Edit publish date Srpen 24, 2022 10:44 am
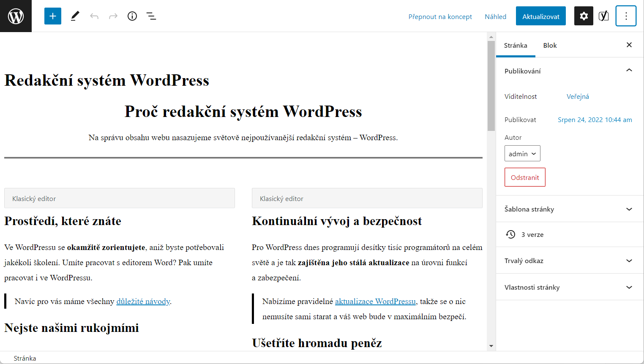Image resolution: width=644 pixels, height=364 pixels. click(x=595, y=120)
